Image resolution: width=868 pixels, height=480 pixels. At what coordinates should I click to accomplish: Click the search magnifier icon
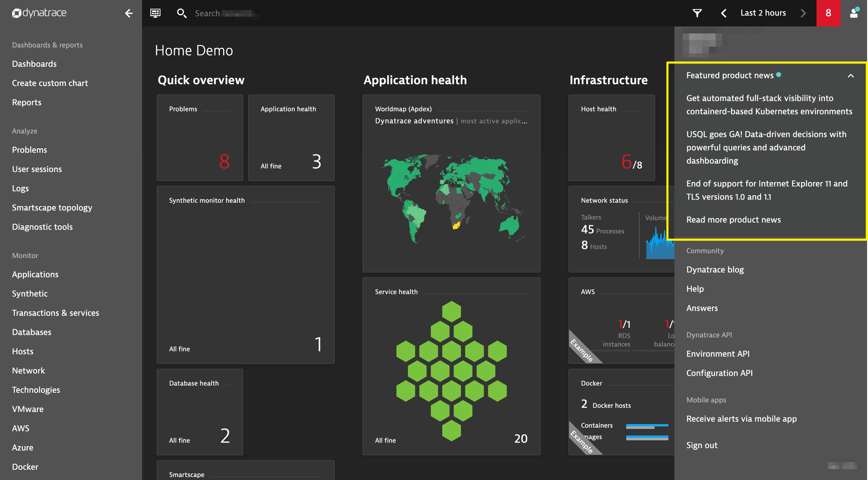tap(182, 13)
